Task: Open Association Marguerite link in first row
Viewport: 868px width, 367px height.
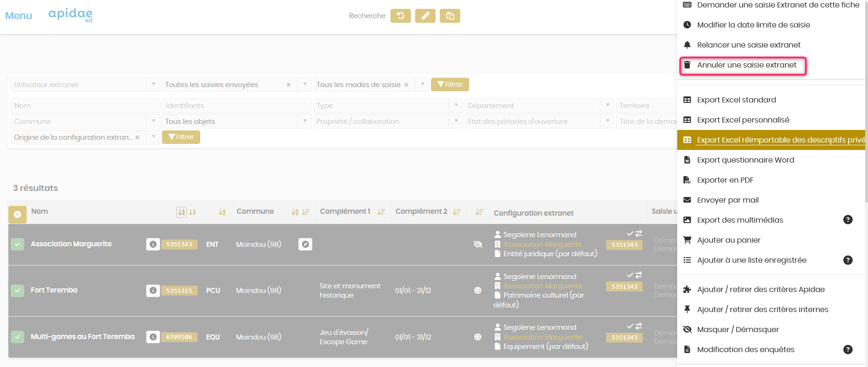Action: click(x=543, y=244)
